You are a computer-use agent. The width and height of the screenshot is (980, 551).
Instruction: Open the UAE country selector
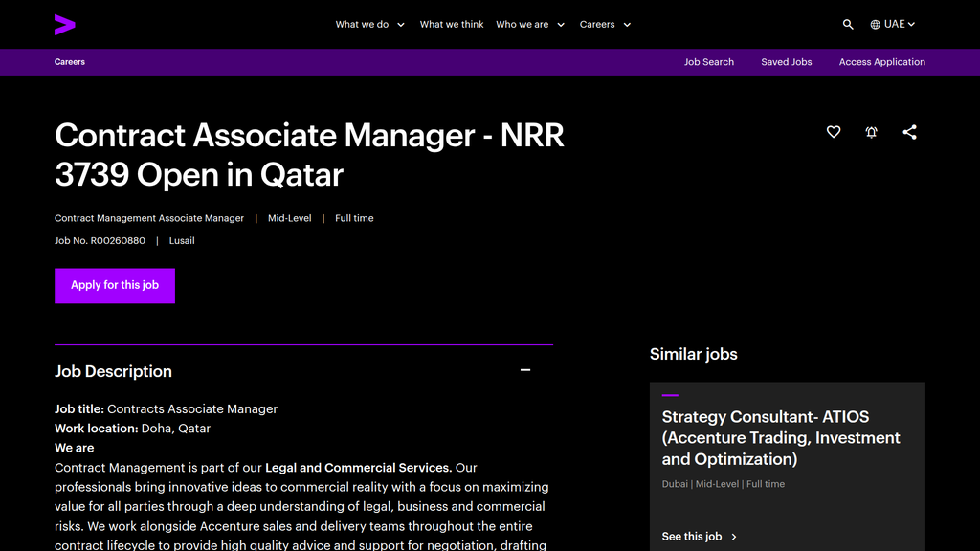click(893, 24)
